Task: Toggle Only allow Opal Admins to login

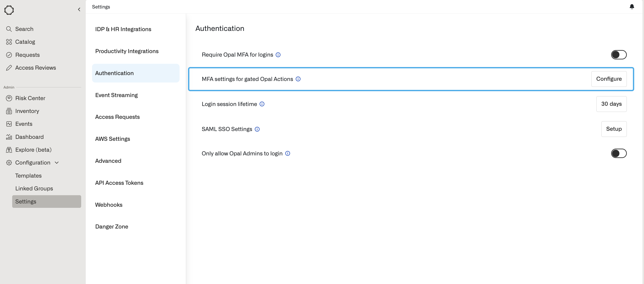Action: point(619,153)
